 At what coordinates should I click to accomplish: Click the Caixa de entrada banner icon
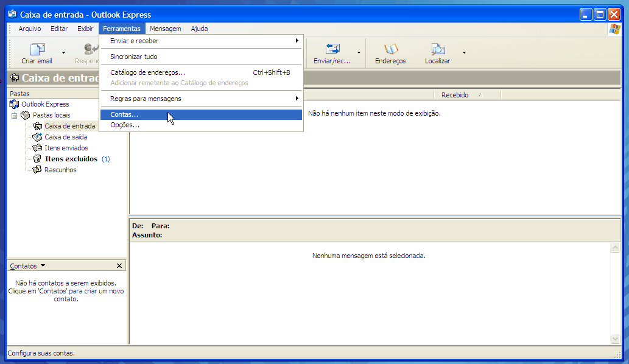15,77
